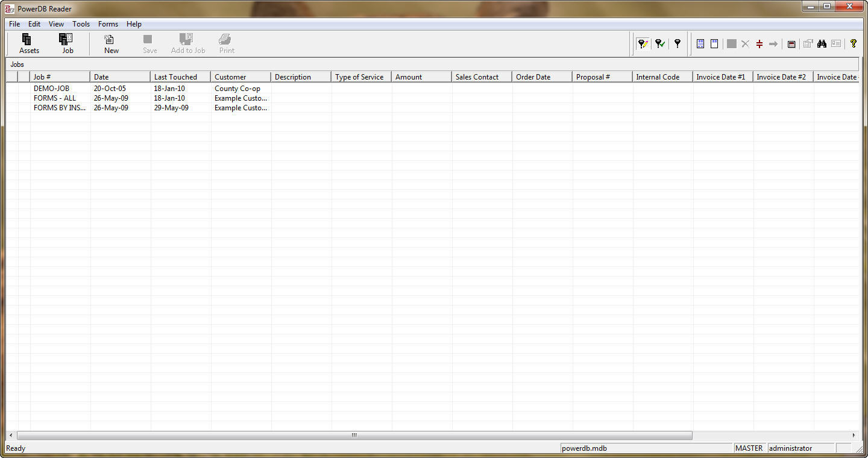Open the Tools menu
This screenshot has width=868, height=458.
point(81,24)
